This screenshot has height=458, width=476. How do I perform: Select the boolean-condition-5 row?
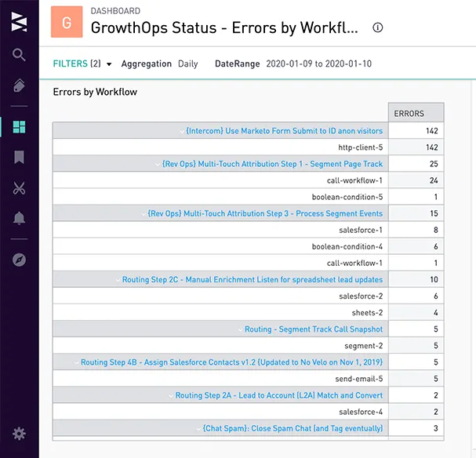[248, 197]
